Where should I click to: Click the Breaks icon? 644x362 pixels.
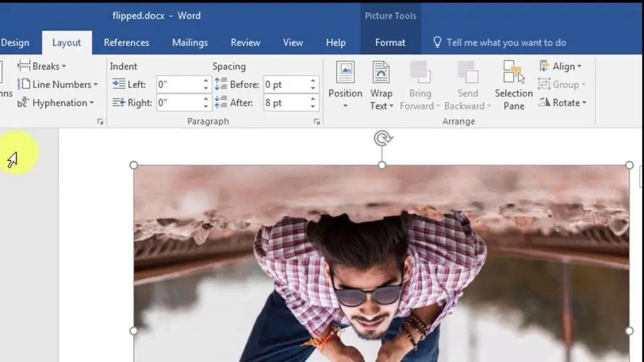[x=24, y=65]
